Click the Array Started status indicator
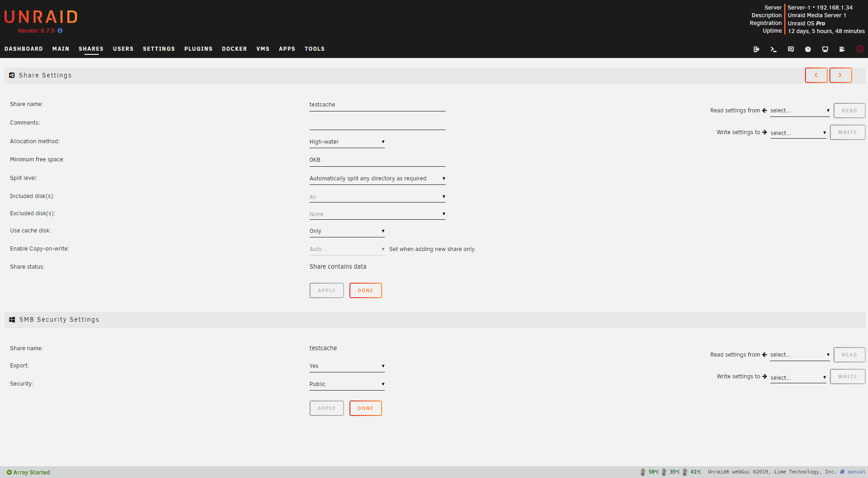868x478 pixels. tap(28, 472)
